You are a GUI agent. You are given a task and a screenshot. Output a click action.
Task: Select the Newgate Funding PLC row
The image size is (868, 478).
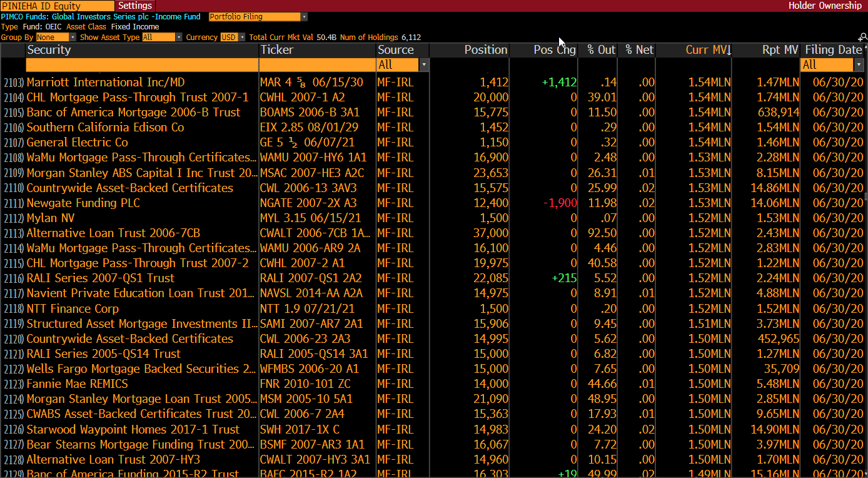click(83, 203)
